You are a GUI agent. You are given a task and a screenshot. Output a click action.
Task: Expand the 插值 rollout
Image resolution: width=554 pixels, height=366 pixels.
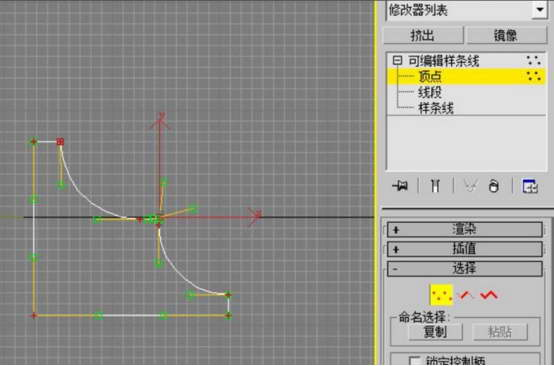tap(465, 249)
